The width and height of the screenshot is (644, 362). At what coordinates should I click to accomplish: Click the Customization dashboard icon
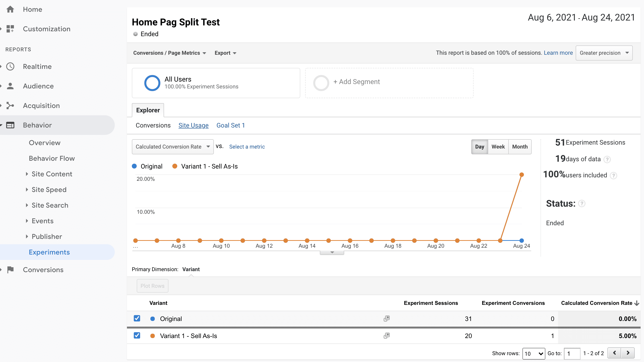click(x=10, y=29)
